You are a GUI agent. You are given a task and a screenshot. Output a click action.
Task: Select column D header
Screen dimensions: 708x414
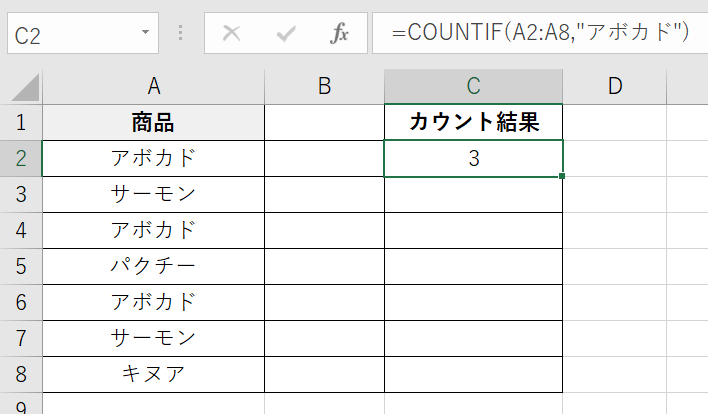pyautogui.click(x=614, y=87)
